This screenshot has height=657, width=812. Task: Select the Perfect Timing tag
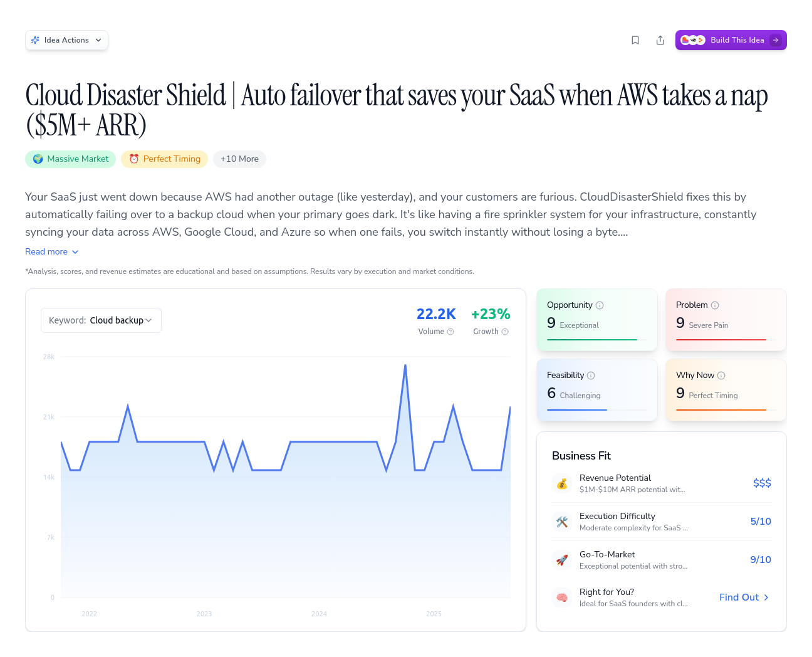click(164, 159)
